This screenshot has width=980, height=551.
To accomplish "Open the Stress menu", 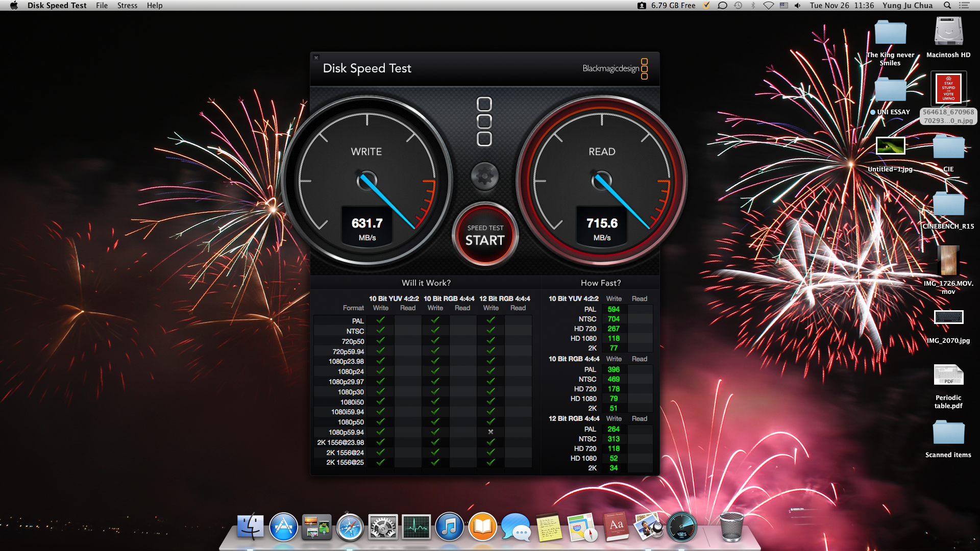I will (127, 6).
